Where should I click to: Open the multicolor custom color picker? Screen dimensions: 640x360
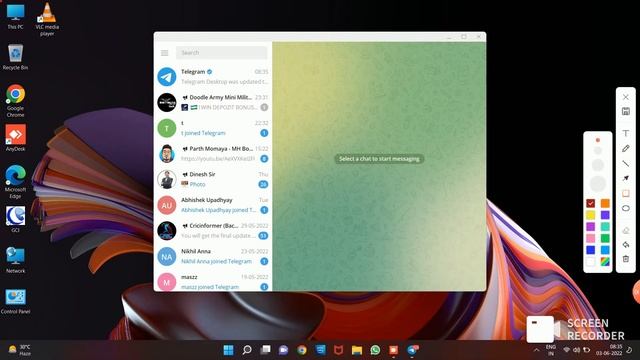click(x=605, y=262)
